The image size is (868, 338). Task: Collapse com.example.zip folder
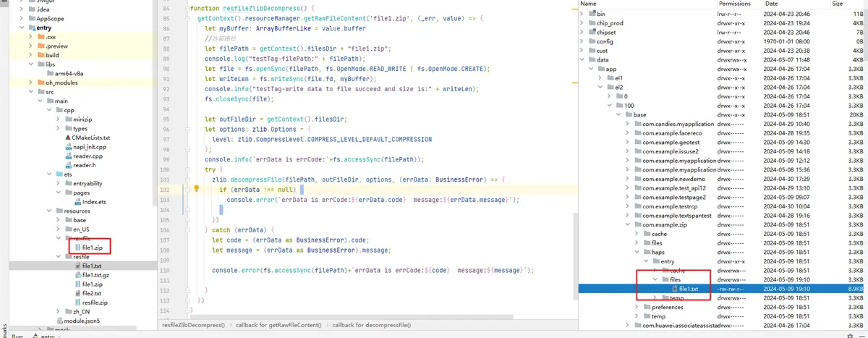point(628,224)
